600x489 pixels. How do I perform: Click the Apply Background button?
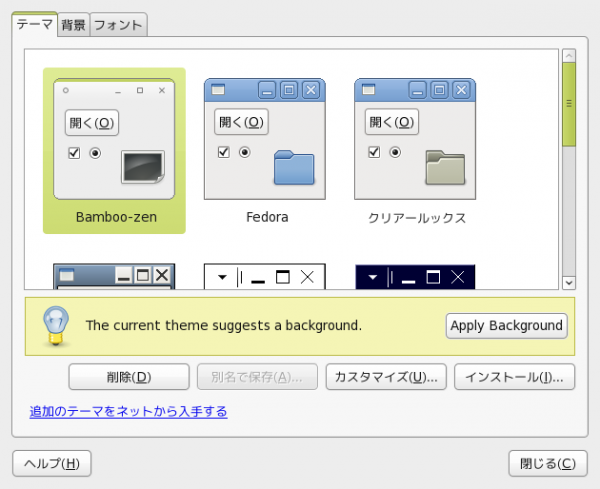click(506, 326)
